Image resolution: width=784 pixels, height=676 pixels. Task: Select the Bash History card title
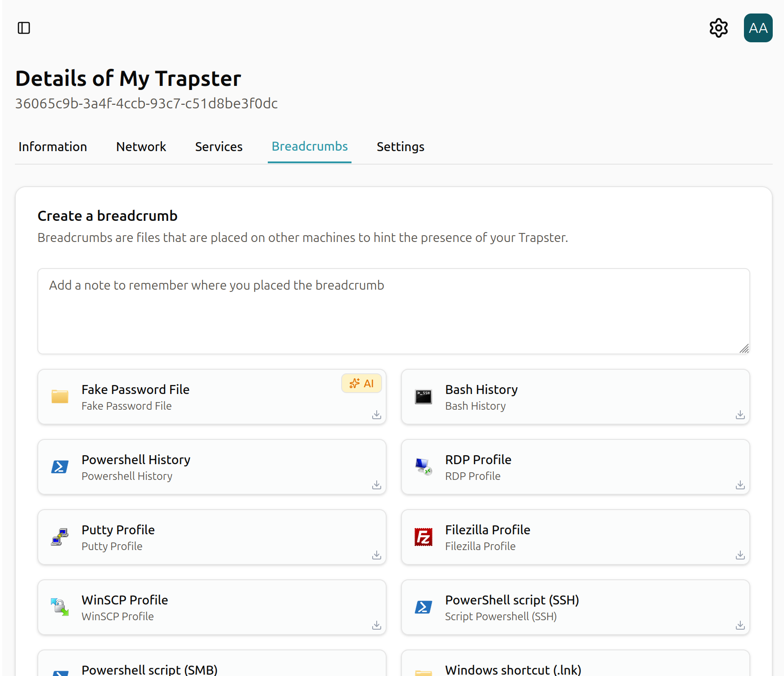pos(482,389)
